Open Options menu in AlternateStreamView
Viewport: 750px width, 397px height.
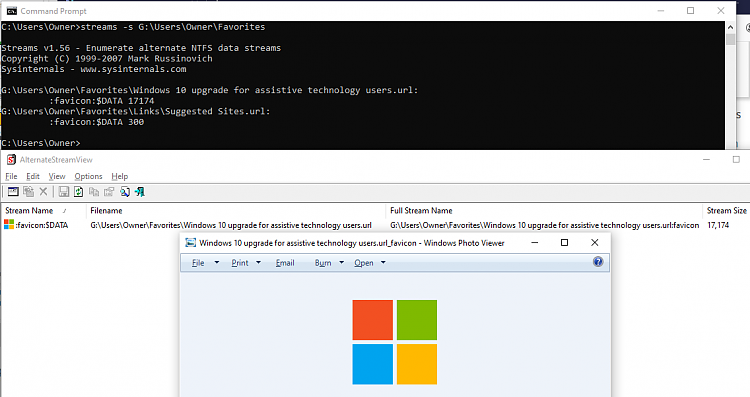click(x=88, y=176)
